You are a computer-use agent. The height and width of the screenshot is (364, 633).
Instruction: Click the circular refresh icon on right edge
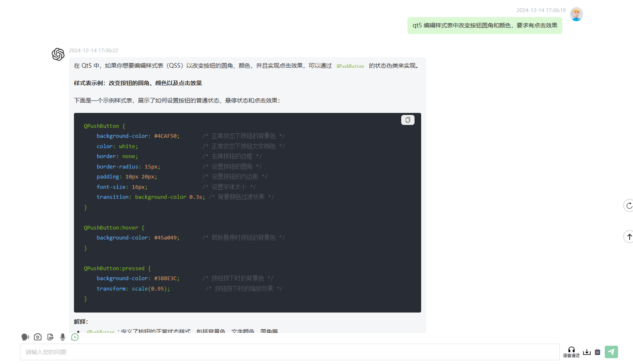pos(629,205)
